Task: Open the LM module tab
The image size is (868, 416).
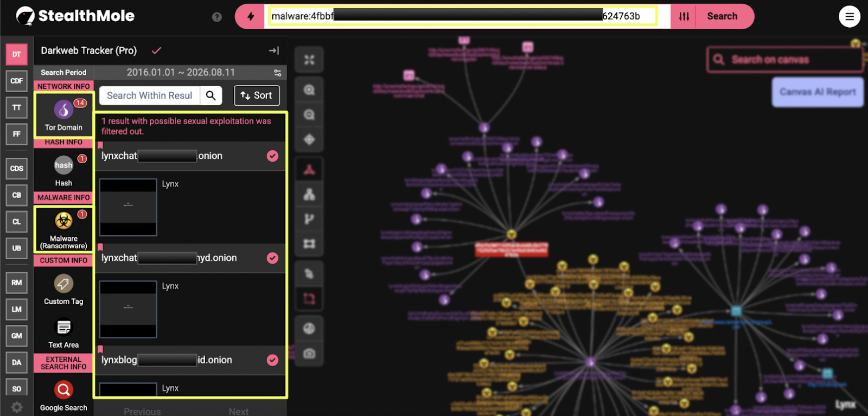Action: click(x=17, y=309)
